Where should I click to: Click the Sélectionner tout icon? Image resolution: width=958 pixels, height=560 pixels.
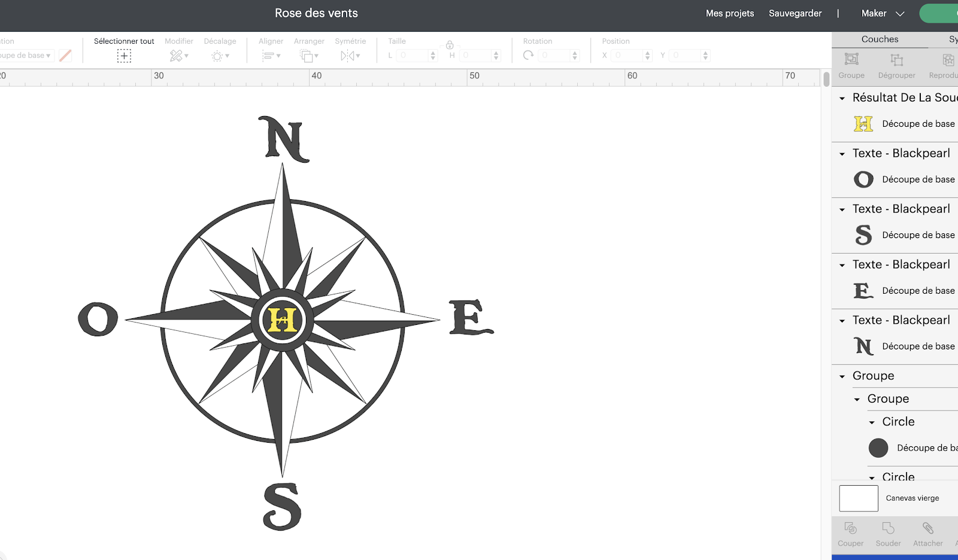(x=124, y=56)
